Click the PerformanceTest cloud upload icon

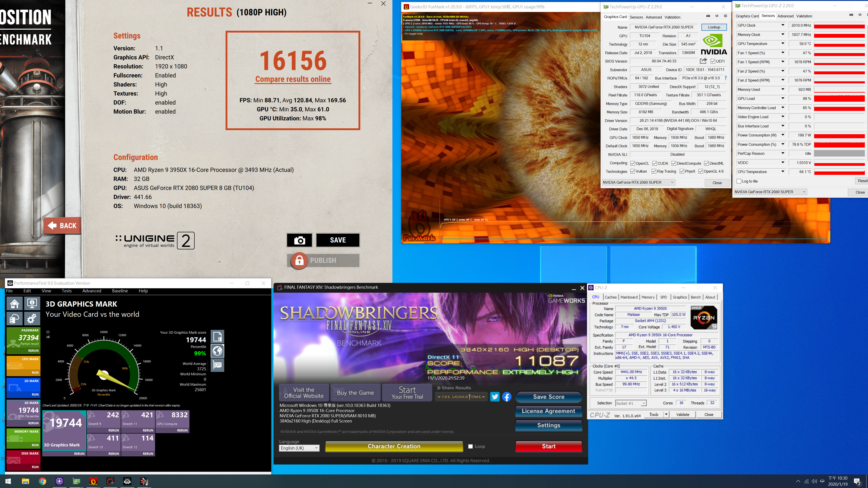click(x=14, y=319)
